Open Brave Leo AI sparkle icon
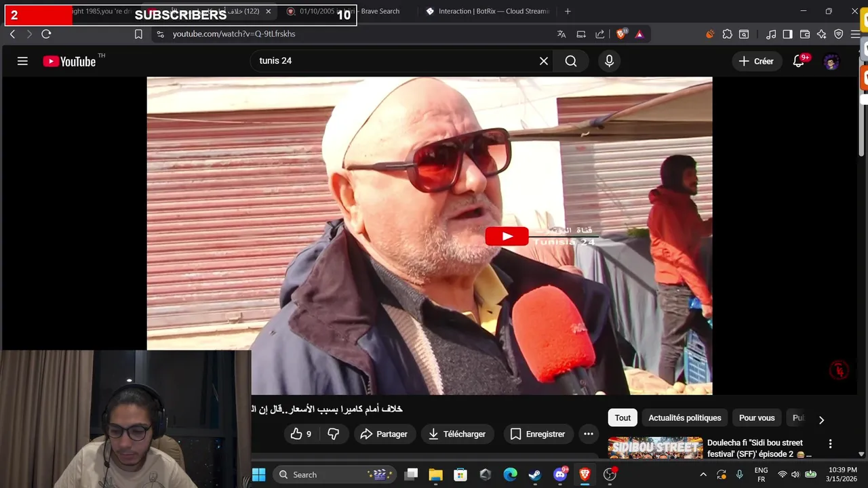 pyautogui.click(x=821, y=34)
